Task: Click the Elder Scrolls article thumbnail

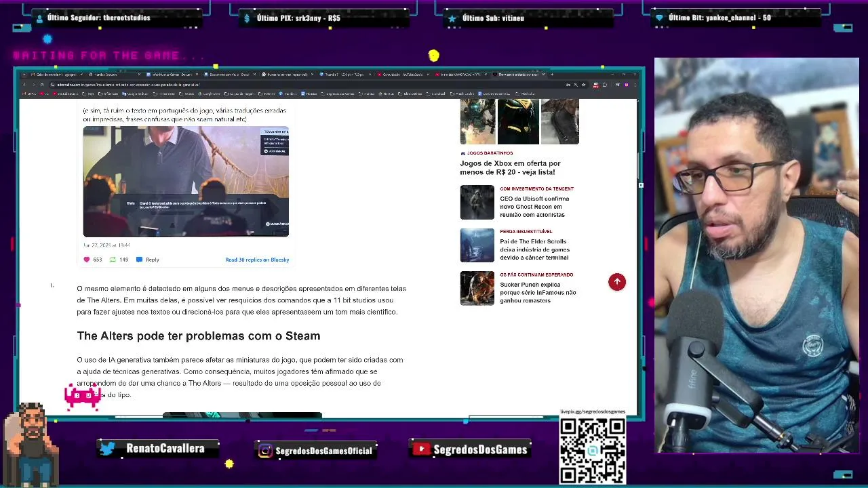Action: coord(477,245)
